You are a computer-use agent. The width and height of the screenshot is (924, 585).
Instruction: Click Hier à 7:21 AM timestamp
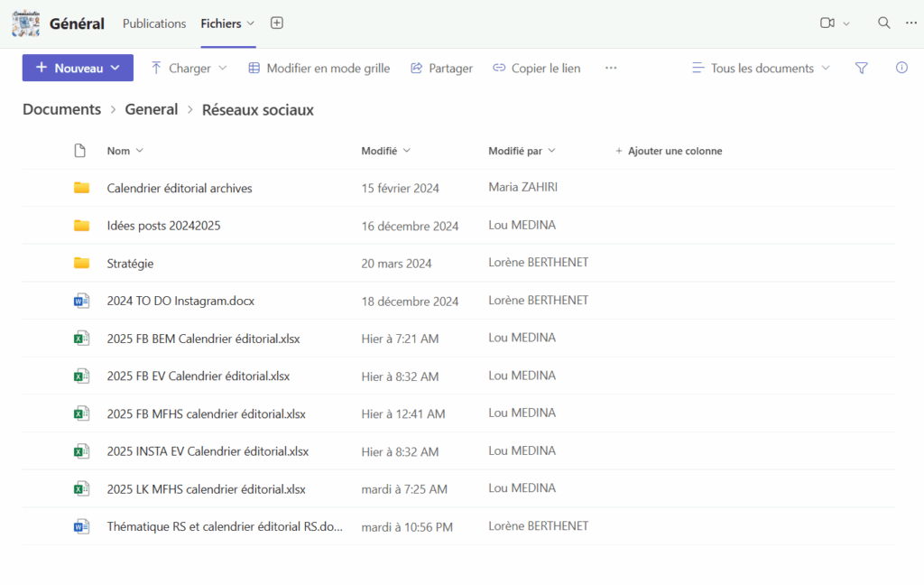click(400, 339)
